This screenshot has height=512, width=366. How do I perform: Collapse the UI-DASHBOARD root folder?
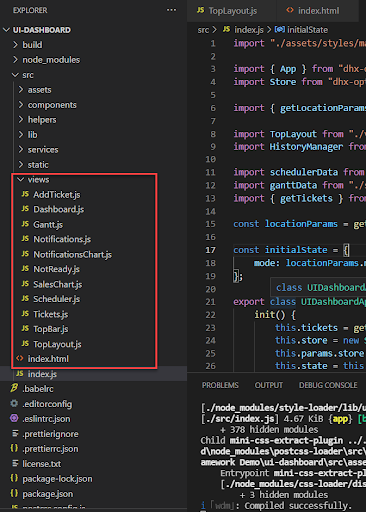click(6, 30)
